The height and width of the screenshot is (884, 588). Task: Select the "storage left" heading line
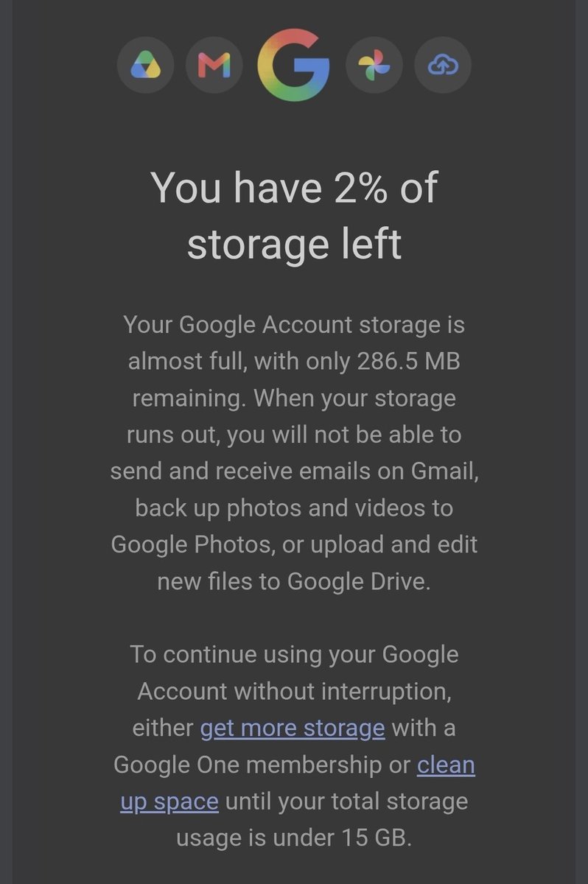coord(294,244)
